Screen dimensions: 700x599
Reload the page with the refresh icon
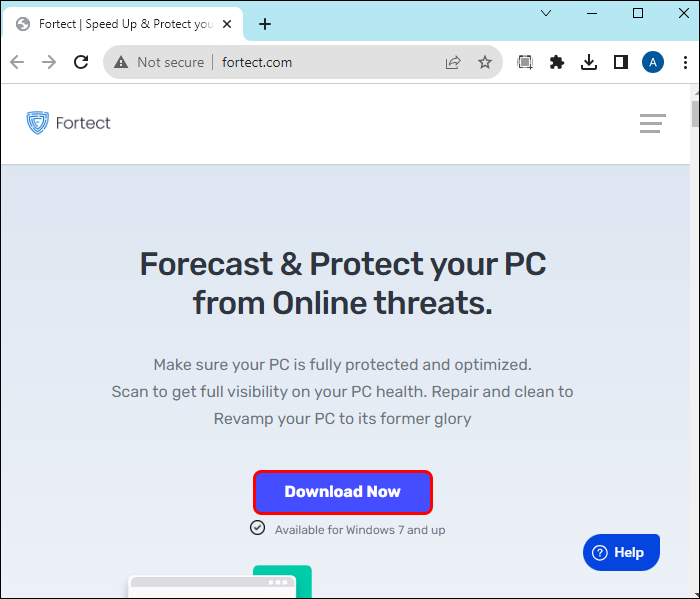[x=81, y=62]
